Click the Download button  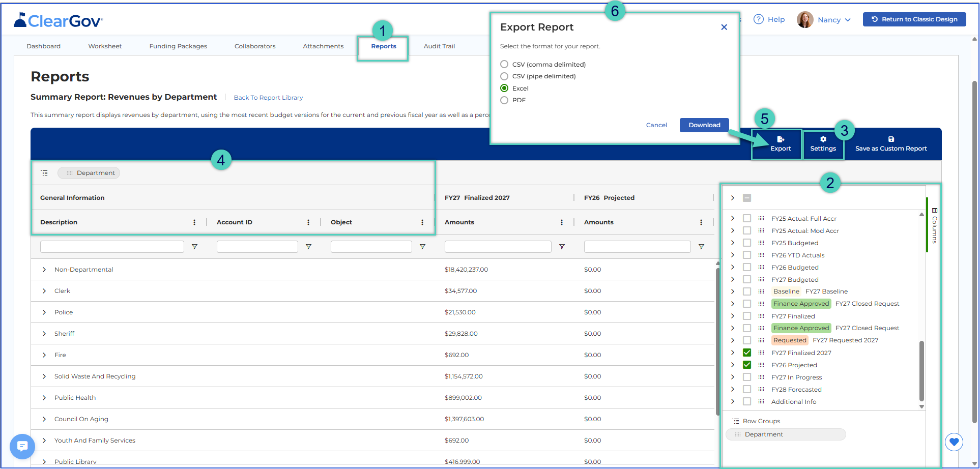tap(704, 125)
